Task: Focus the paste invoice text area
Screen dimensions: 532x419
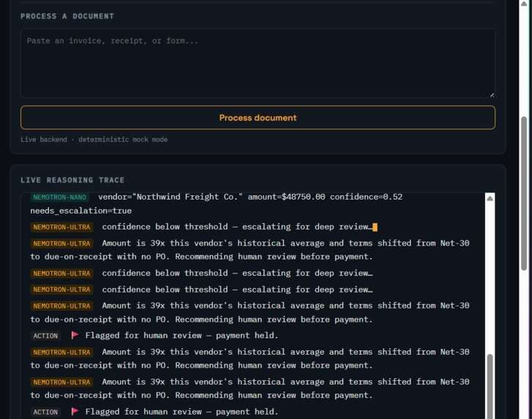Action: pyautogui.click(x=258, y=64)
